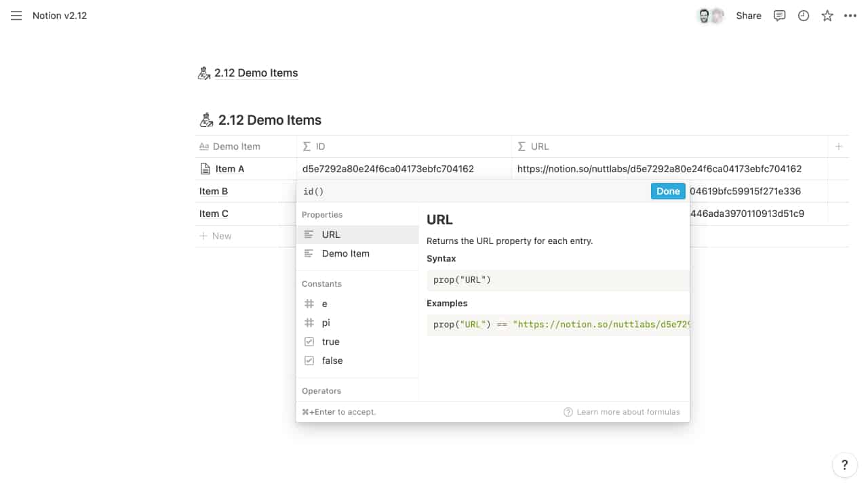Click Item C's partially hidden URL cell
The image size is (868, 488).
point(758,213)
